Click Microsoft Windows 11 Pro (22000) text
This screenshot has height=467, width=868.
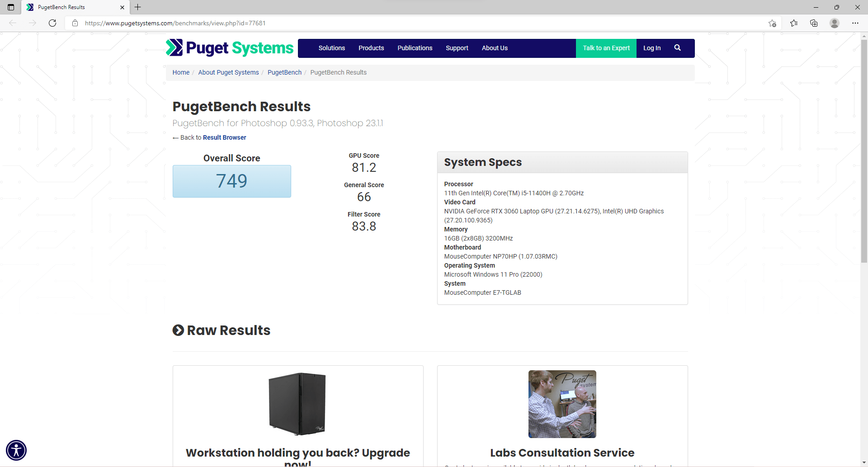tap(493, 274)
